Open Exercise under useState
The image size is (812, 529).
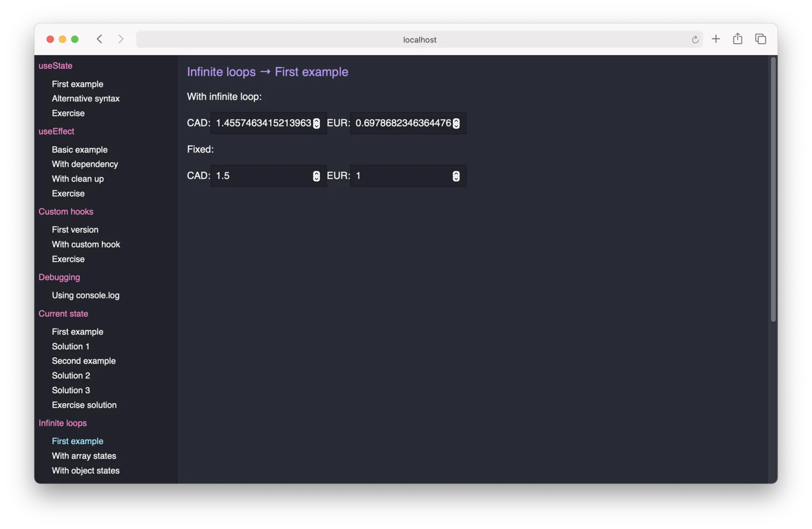[68, 113]
